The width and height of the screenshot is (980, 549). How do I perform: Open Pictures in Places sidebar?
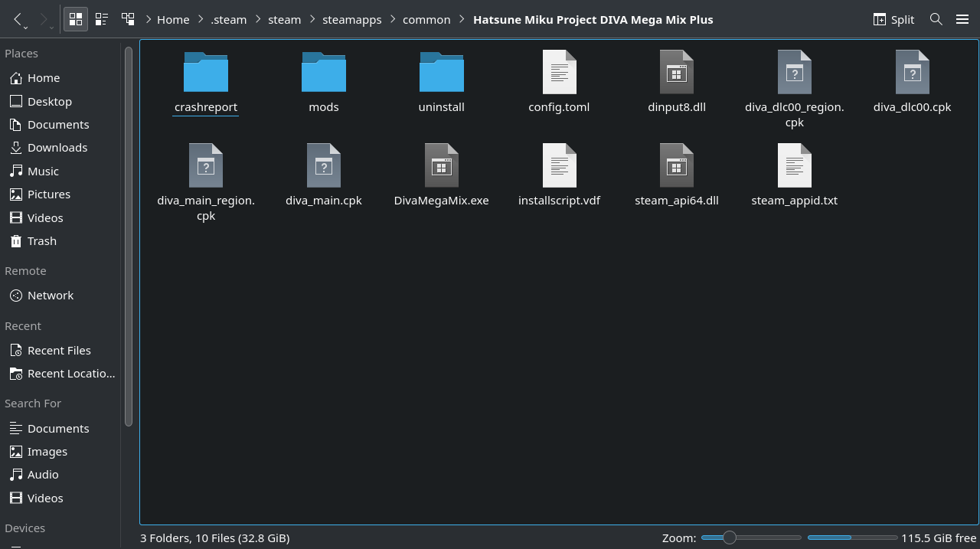(60, 194)
